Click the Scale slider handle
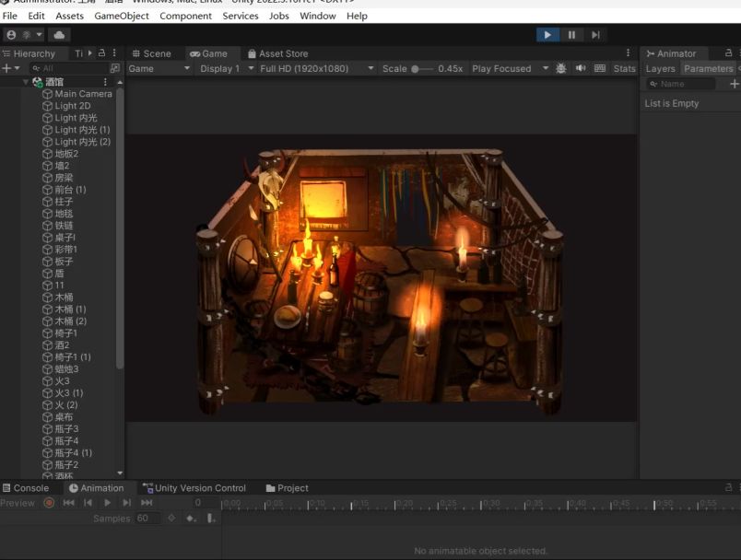741x560 pixels. pos(416,68)
